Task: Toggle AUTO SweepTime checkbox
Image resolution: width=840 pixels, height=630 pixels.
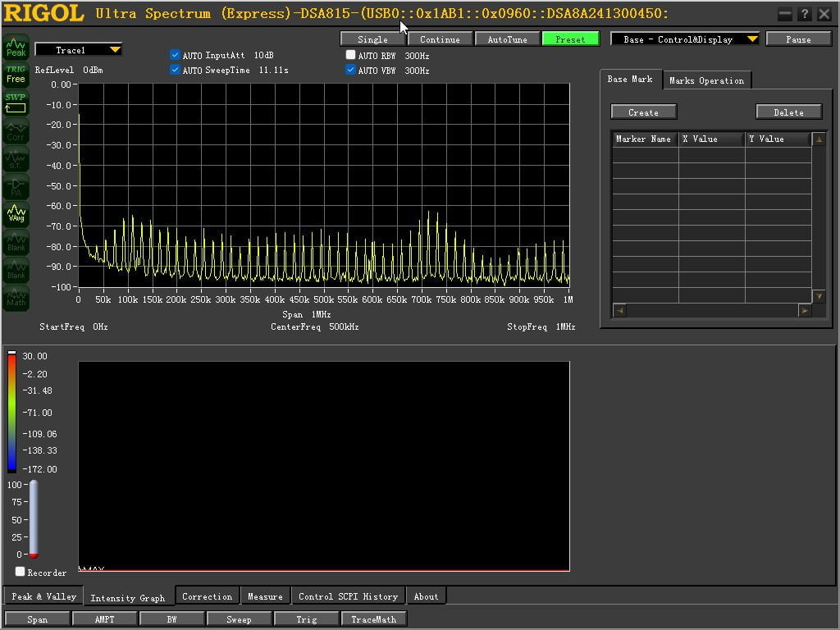Action: click(x=175, y=70)
